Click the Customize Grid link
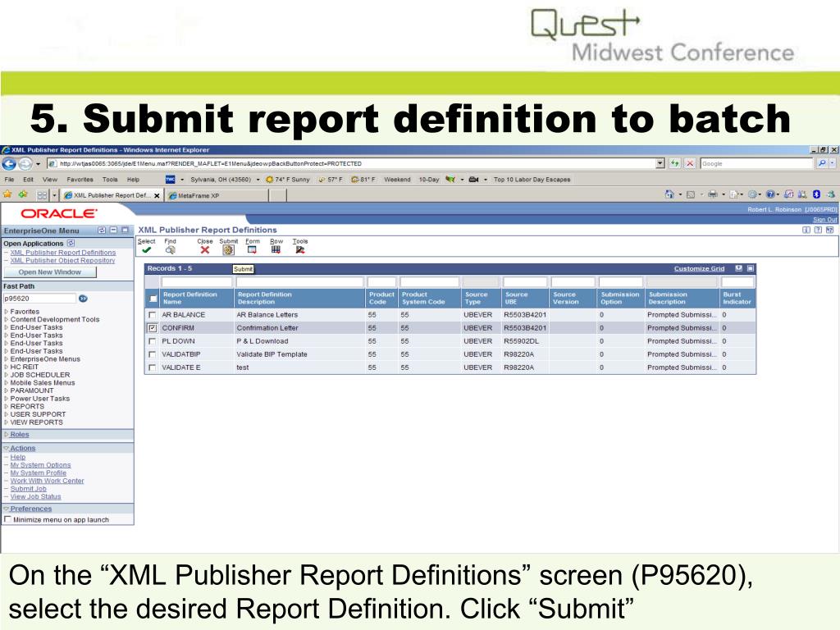This screenshot has height=630, width=840. click(699, 268)
